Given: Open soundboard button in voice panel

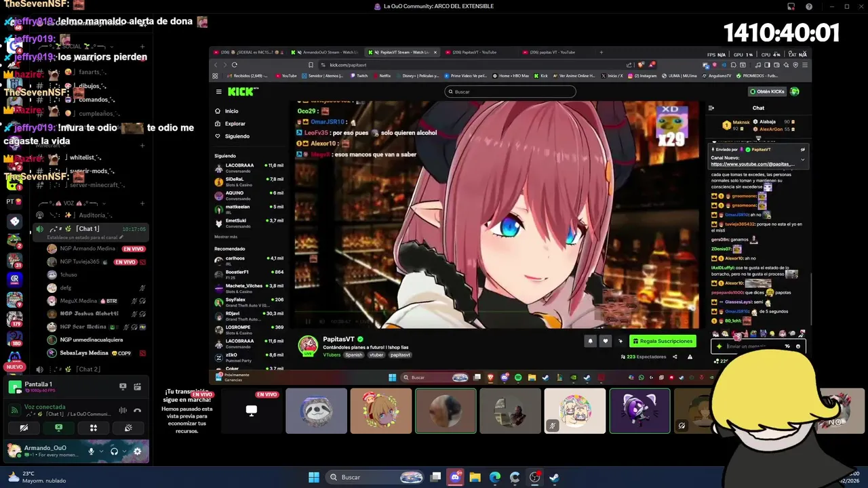Looking at the screenshot, I should (128, 428).
